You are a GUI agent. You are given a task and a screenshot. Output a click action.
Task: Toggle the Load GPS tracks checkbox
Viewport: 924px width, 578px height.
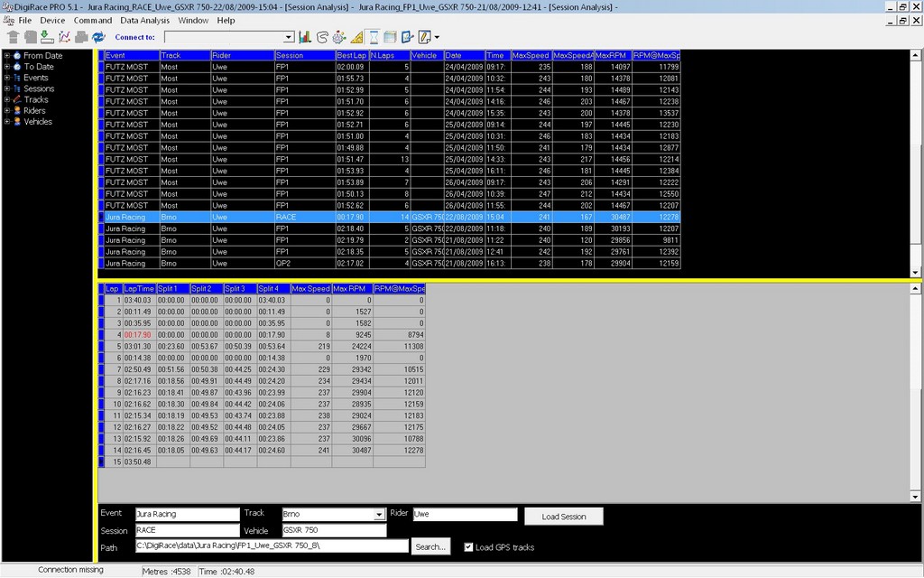pos(467,547)
